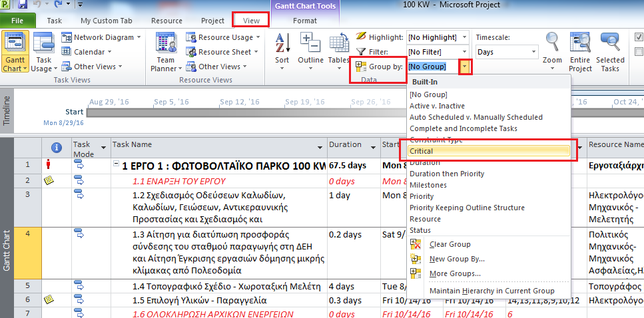
Task: Open the Outline button
Action: [310, 51]
